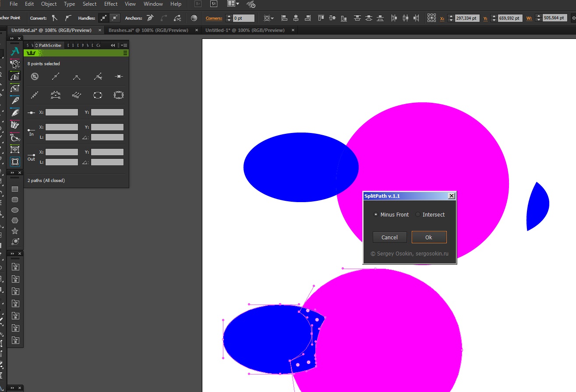Open Adobe Stock via St icon
The image size is (576, 392).
point(214,4)
